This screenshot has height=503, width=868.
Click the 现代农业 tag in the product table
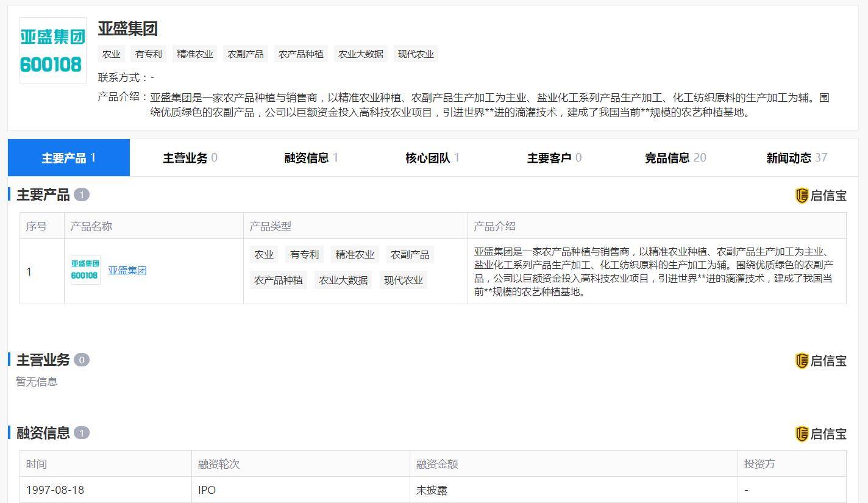tap(404, 280)
